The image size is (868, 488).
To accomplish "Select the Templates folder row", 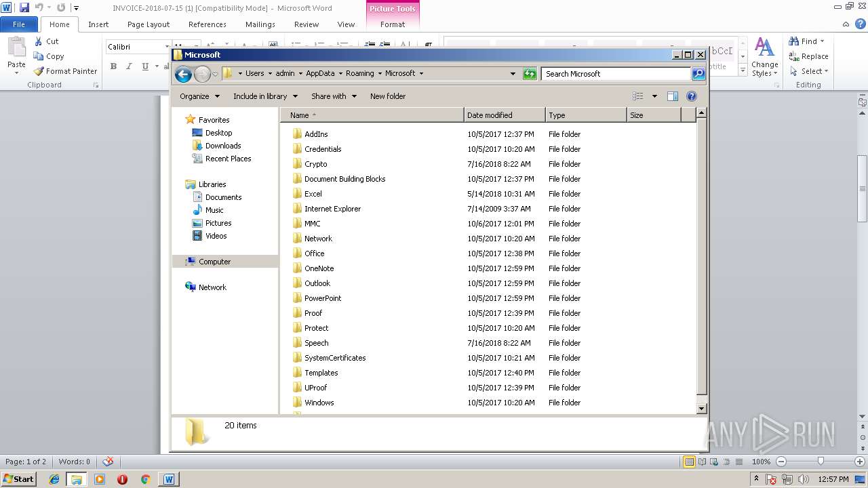I will click(488, 373).
